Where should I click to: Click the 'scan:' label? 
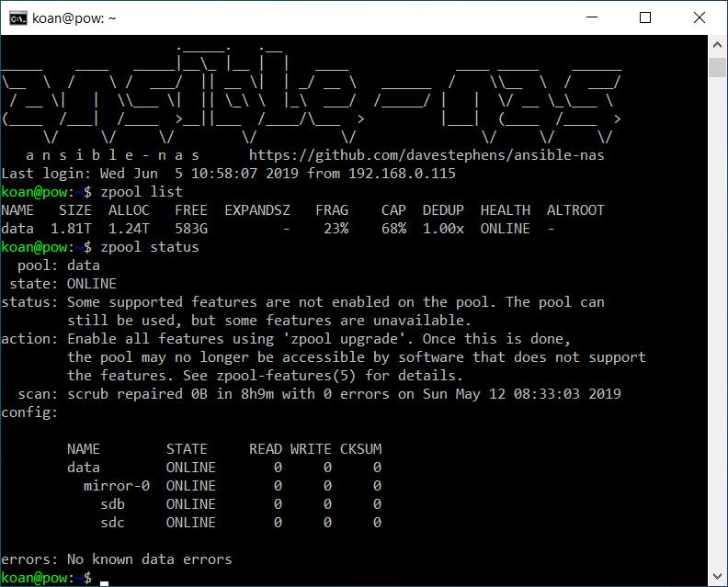click(x=38, y=394)
